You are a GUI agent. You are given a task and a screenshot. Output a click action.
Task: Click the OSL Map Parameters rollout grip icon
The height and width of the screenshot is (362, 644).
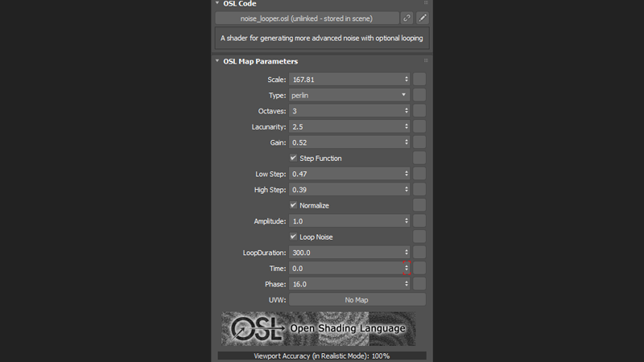point(426,61)
